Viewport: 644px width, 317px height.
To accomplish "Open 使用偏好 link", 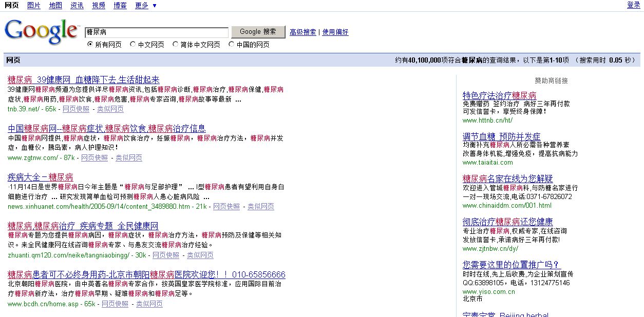I will pyautogui.click(x=335, y=32).
